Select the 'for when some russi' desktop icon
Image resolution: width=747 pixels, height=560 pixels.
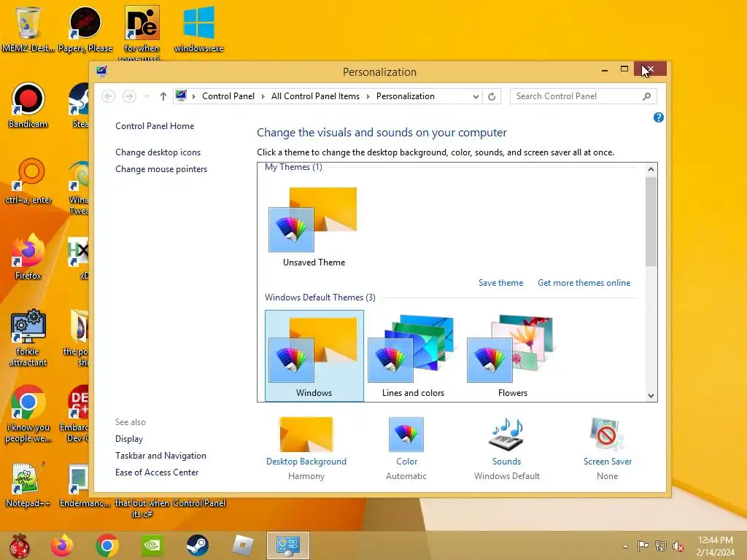tap(142, 32)
